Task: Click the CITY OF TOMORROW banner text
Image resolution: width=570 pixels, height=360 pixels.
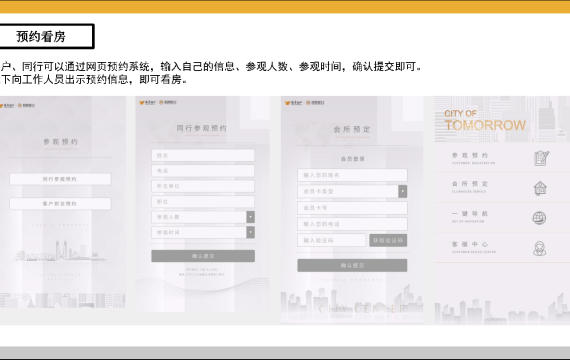Action: point(485,120)
